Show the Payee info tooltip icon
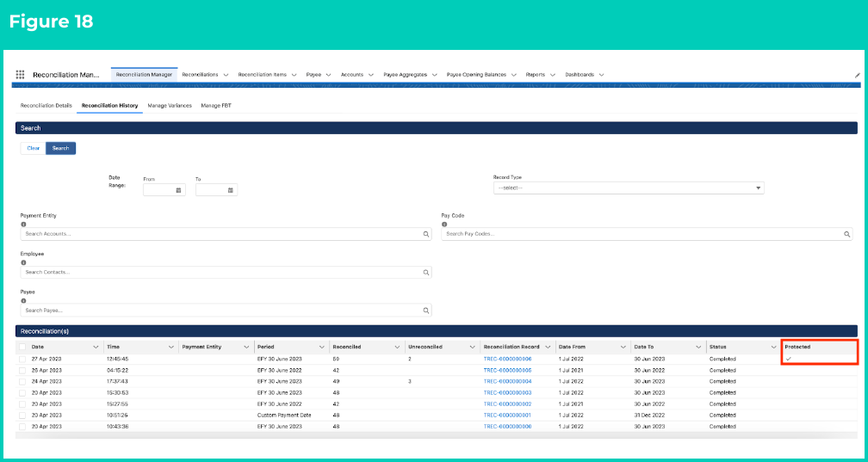Viewport: 868px width, 462px height. pyautogui.click(x=23, y=300)
